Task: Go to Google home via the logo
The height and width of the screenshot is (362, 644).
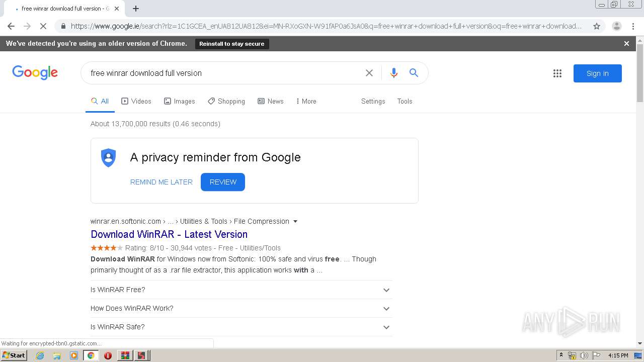Action: 35,72
